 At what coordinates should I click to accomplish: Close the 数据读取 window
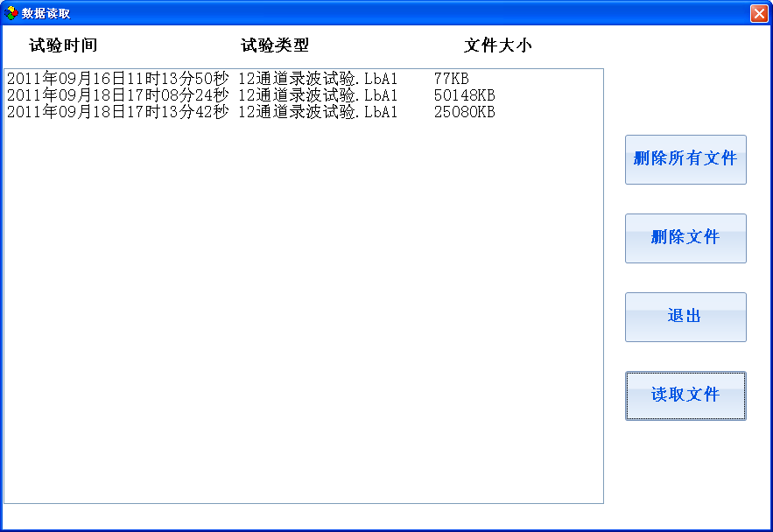[759, 13]
